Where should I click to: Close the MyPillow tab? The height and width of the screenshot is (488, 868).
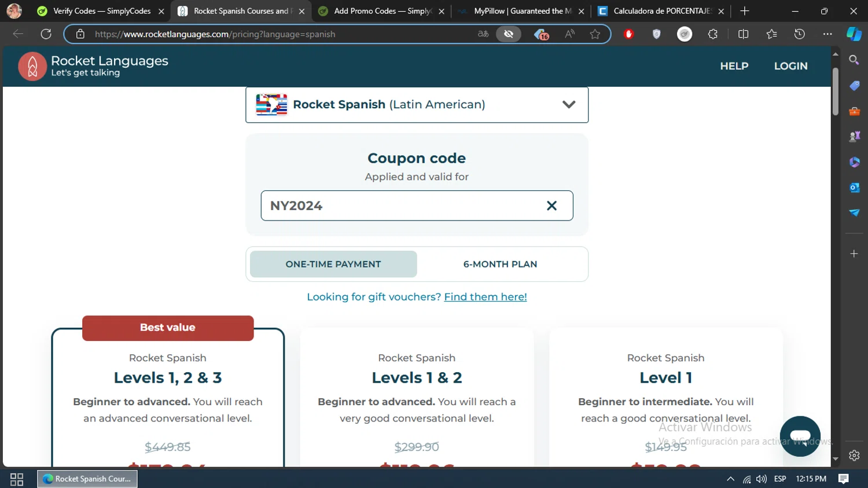point(581,11)
